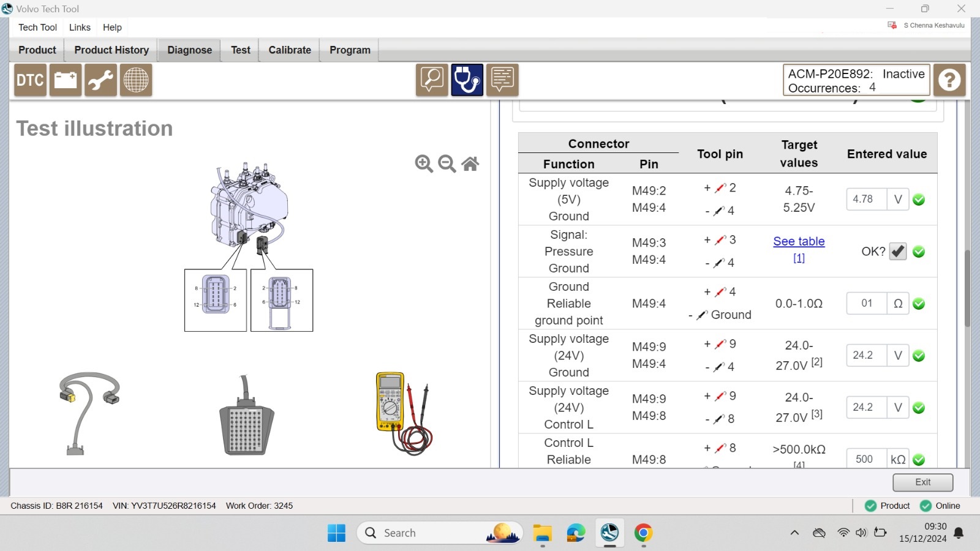This screenshot has width=980, height=551.
Task: Open the Calibrate tab
Action: point(290,50)
